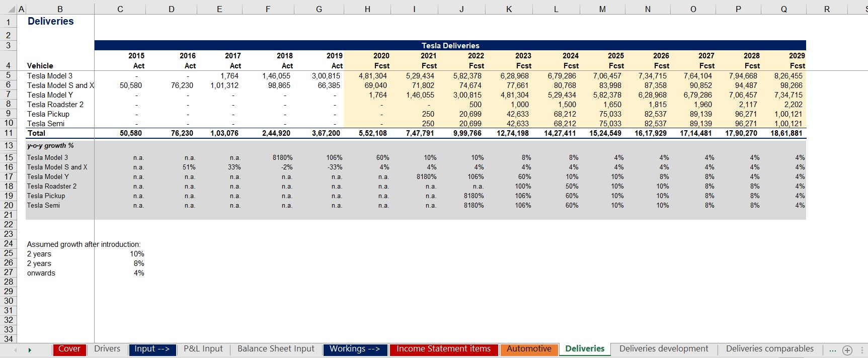Click the tab bar splitter dots handle
This screenshot has height=358, width=868.
click(x=862, y=350)
